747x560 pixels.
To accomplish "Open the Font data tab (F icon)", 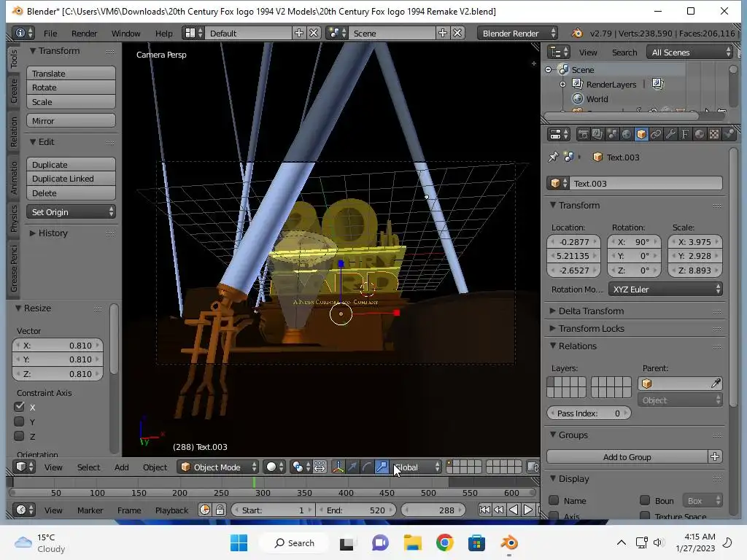I will coord(684,134).
